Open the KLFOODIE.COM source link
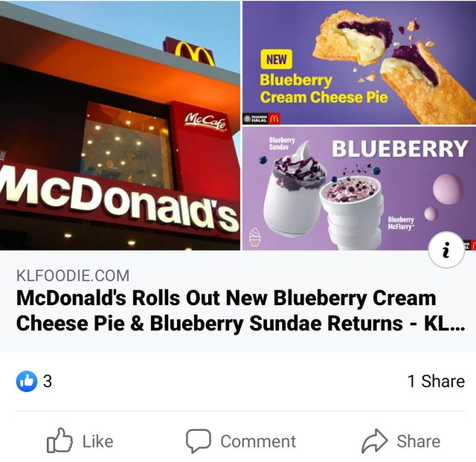The width and height of the screenshot is (476, 462). point(73,275)
